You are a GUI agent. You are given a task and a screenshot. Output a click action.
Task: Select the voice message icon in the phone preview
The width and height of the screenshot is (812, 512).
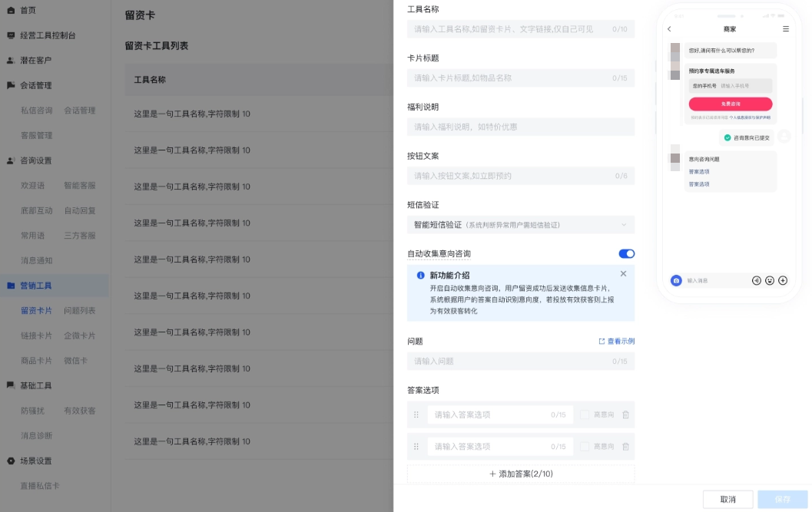(756, 280)
